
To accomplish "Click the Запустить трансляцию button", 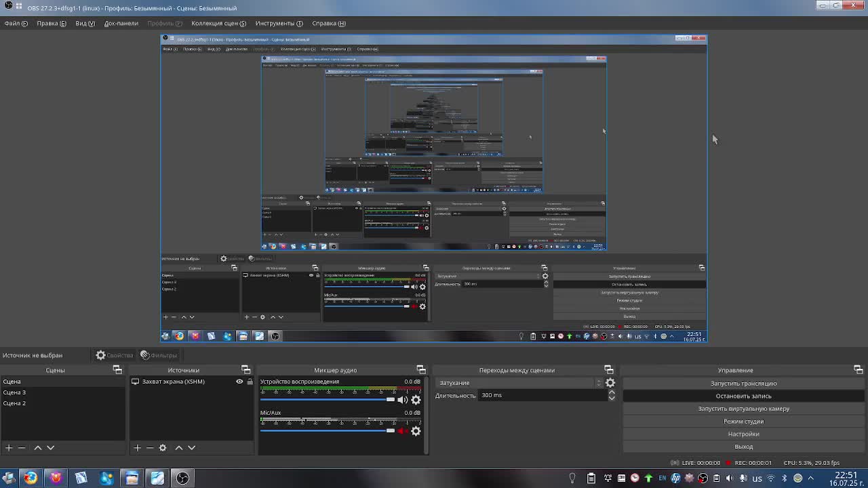I will click(743, 384).
